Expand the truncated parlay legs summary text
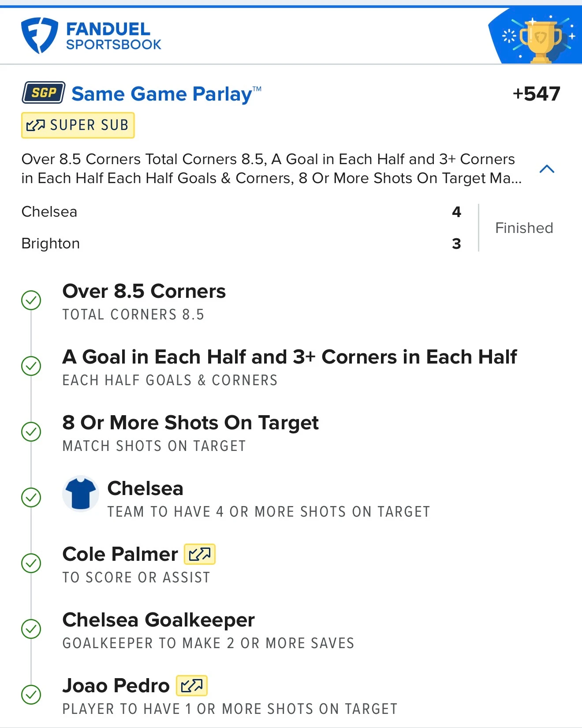The width and height of the screenshot is (582, 728). pyautogui.click(x=271, y=169)
